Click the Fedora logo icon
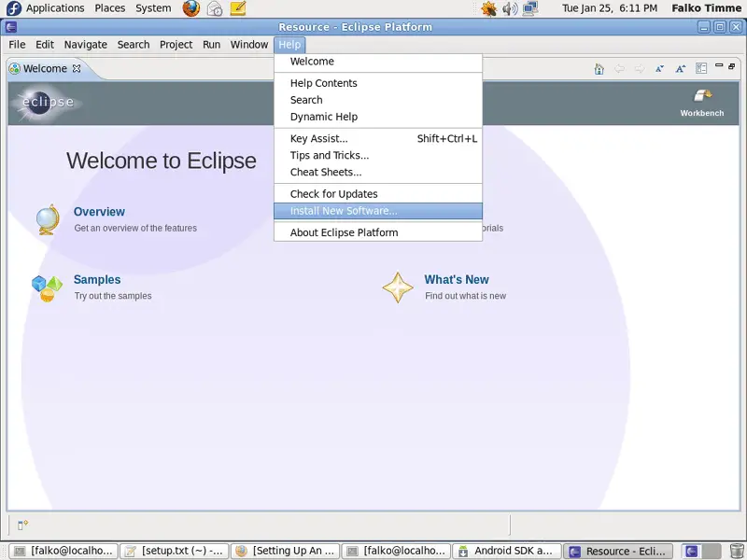This screenshot has width=747, height=560. coord(13,8)
